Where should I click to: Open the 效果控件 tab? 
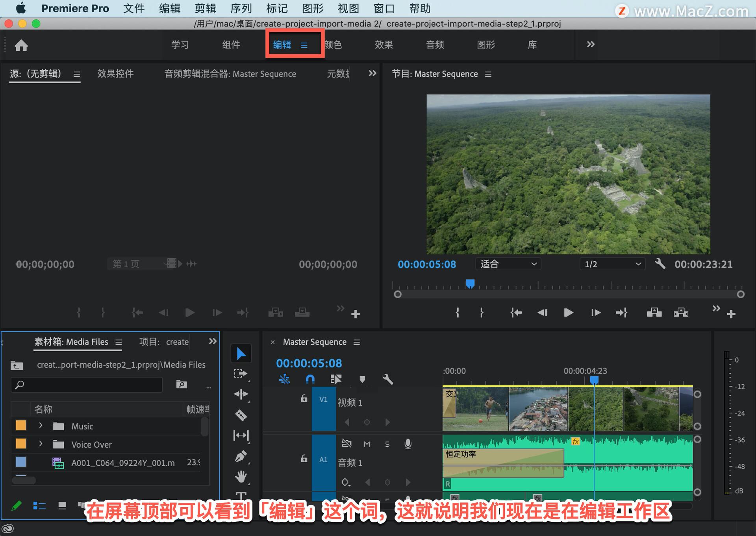[x=115, y=74]
